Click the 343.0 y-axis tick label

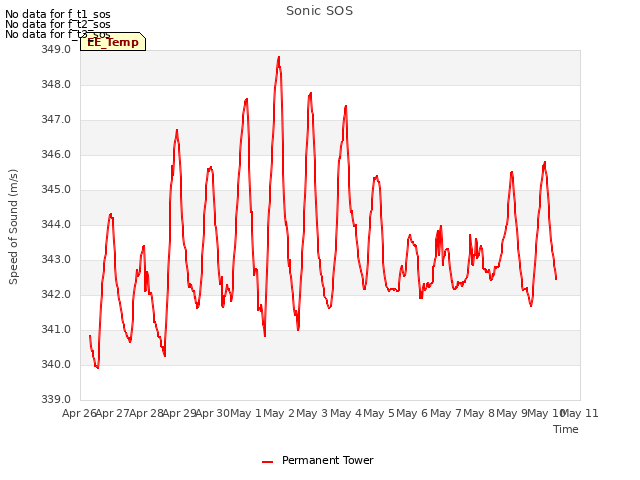tap(56, 260)
